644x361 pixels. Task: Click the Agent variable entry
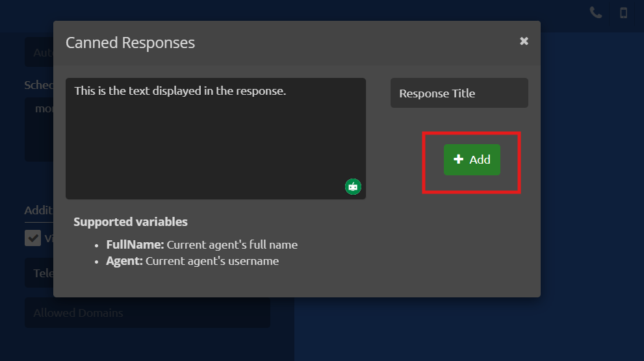coord(192,261)
